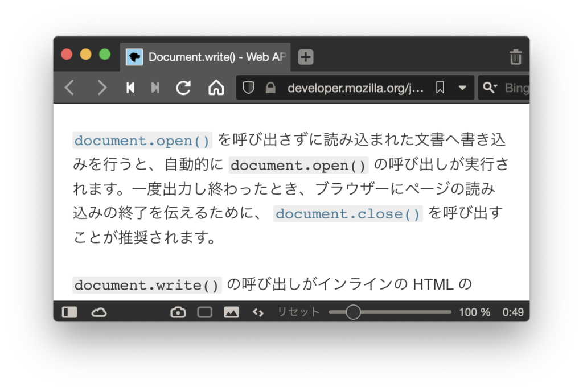The height and width of the screenshot is (392, 583).
Task: Open a new tab with plus button
Action: [x=306, y=57]
